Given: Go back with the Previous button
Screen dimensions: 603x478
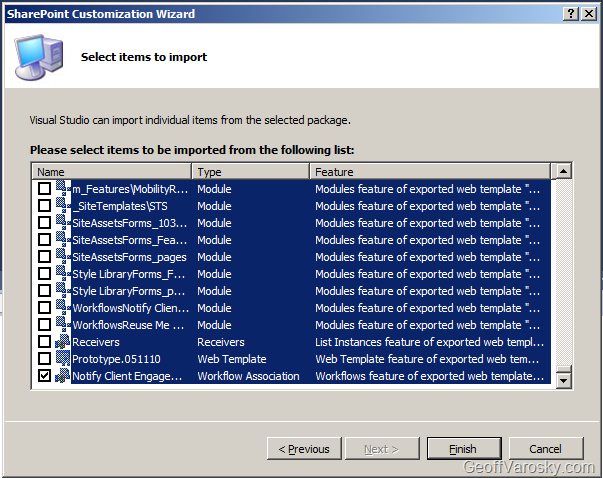Looking at the screenshot, I should [x=304, y=449].
